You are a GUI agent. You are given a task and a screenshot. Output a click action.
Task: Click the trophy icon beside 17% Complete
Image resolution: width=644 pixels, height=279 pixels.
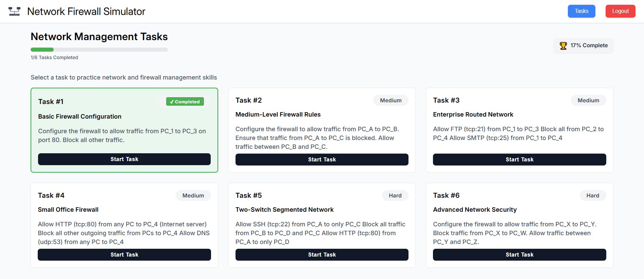tap(563, 46)
